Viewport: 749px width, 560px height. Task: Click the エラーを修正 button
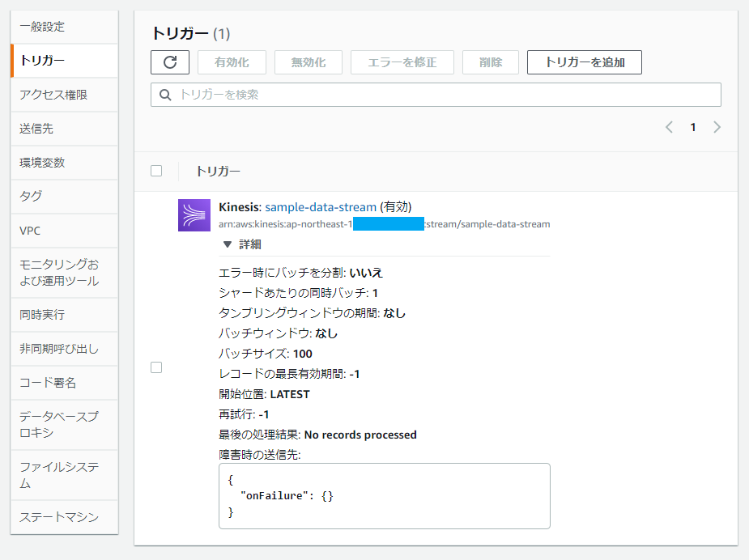coord(402,62)
